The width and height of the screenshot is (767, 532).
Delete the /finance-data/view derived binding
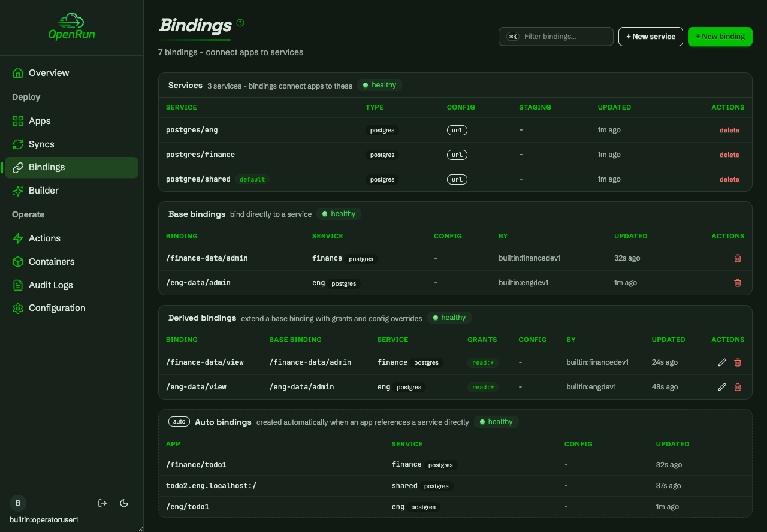tap(738, 362)
